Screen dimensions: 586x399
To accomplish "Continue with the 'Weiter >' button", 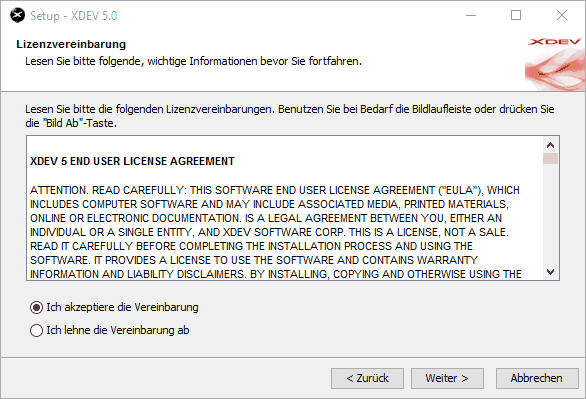I will point(447,378).
